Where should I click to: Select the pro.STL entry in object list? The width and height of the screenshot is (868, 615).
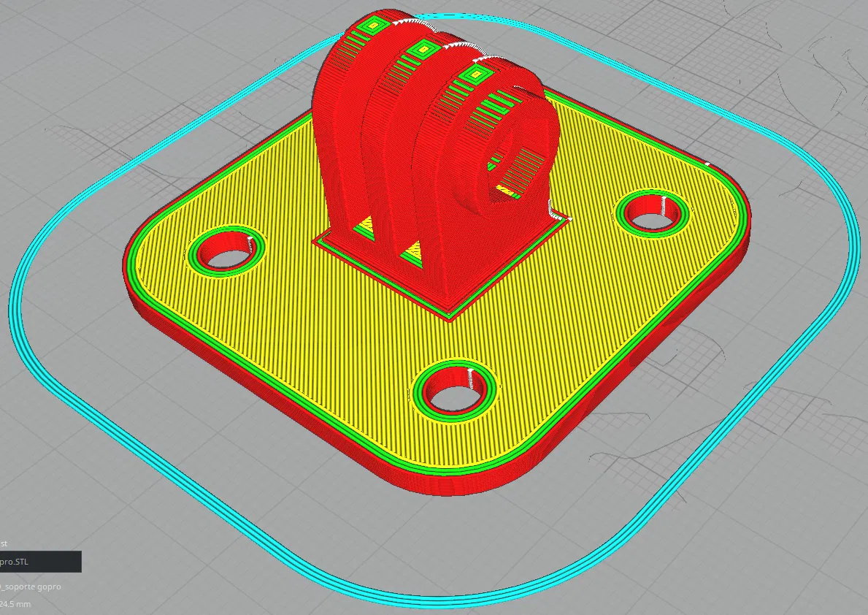click(x=40, y=561)
